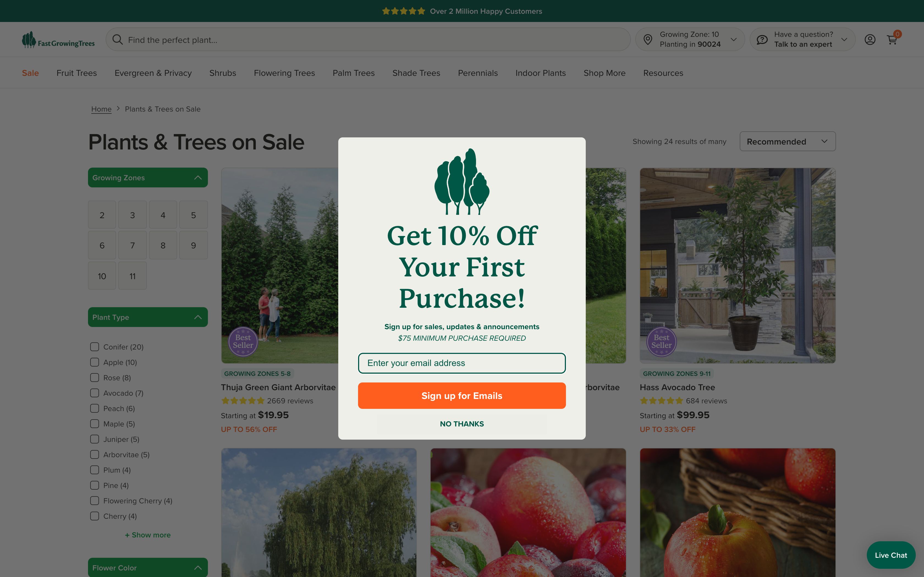Click the location pin icon
924x577 pixels.
point(648,39)
